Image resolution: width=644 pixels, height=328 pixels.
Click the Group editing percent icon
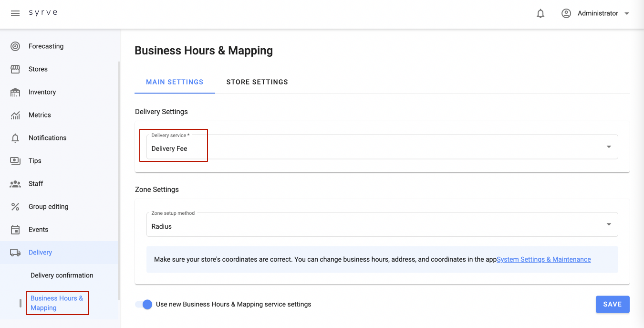(x=15, y=207)
